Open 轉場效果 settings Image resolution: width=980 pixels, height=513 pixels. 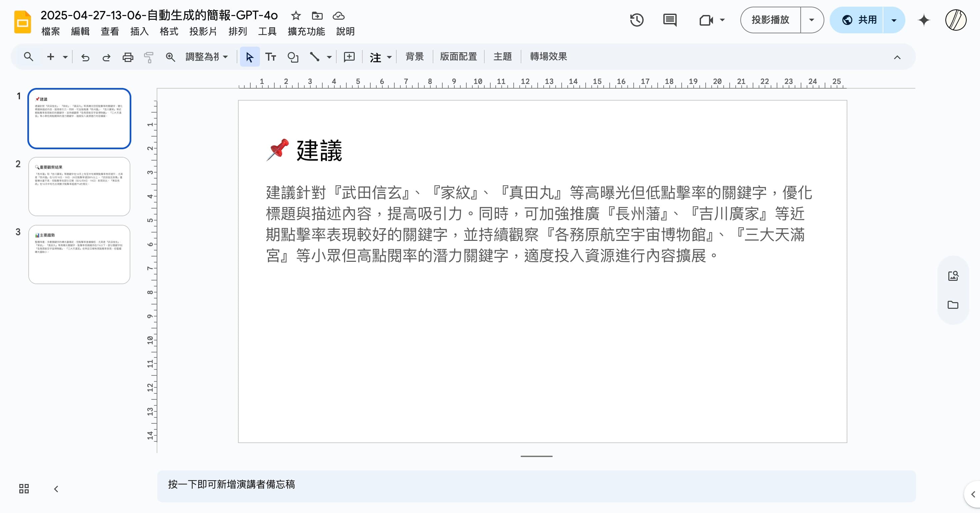tap(548, 56)
